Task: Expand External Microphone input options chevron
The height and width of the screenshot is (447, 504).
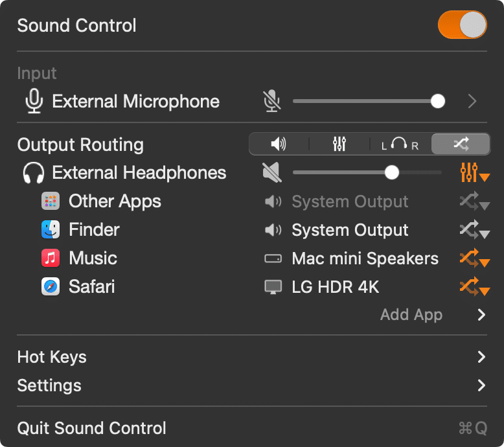Action: [472, 102]
